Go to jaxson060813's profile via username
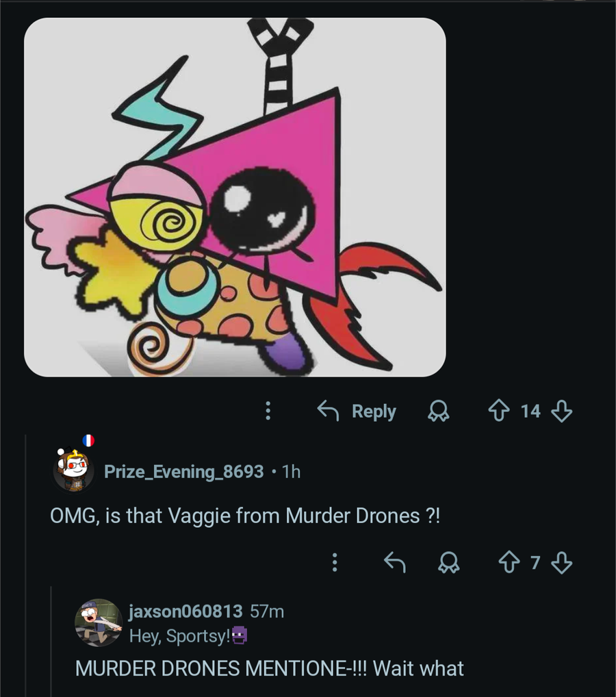 pos(185,611)
